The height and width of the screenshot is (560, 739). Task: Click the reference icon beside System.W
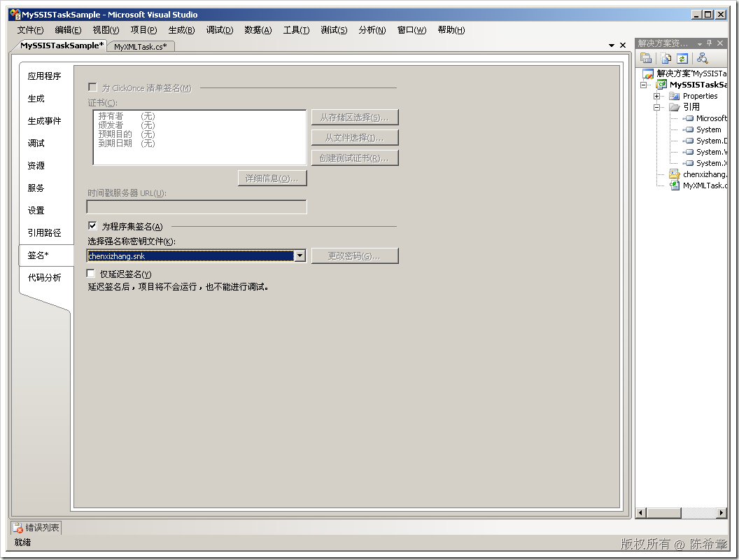click(x=689, y=152)
